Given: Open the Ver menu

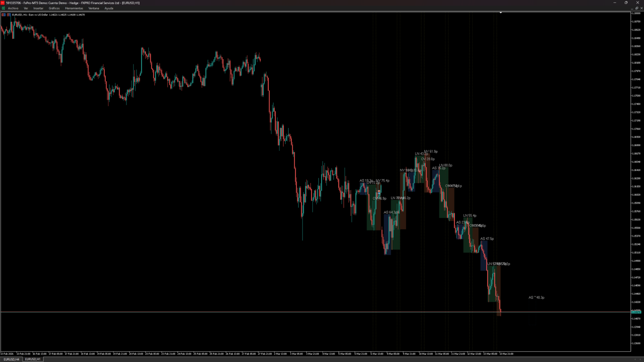Looking at the screenshot, I should [26, 8].
